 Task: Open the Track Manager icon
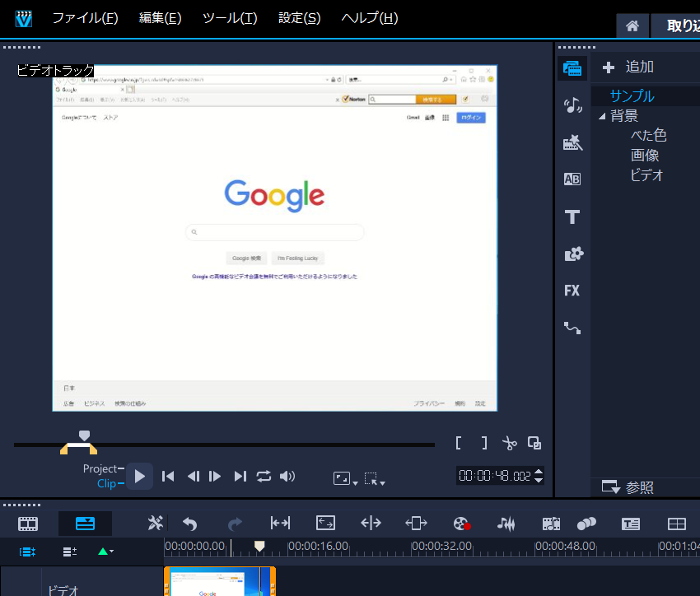click(x=70, y=552)
